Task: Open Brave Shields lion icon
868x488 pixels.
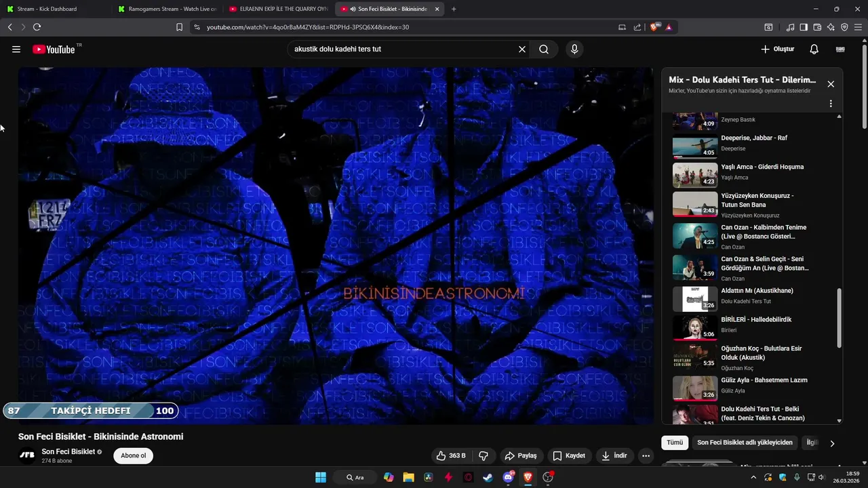Action: click(x=654, y=27)
